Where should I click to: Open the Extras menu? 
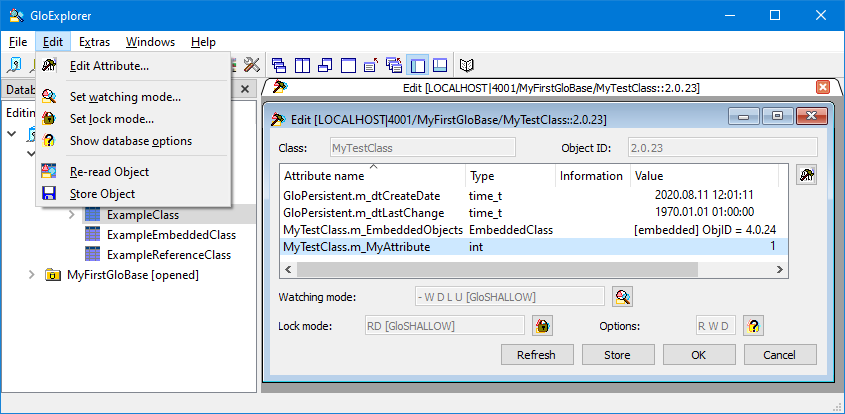tap(94, 42)
